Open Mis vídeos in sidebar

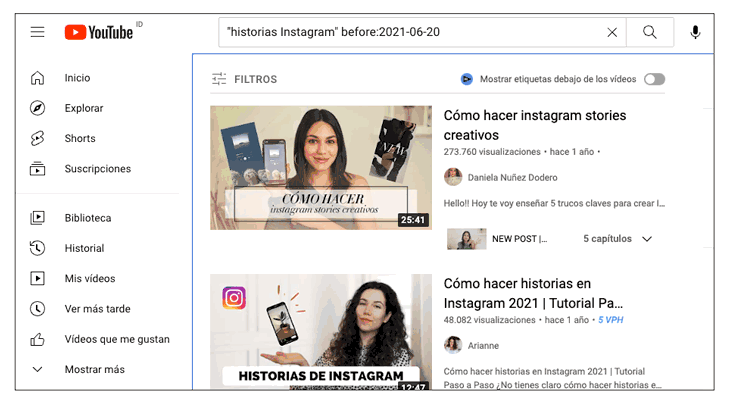pyautogui.click(x=90, y=278)
